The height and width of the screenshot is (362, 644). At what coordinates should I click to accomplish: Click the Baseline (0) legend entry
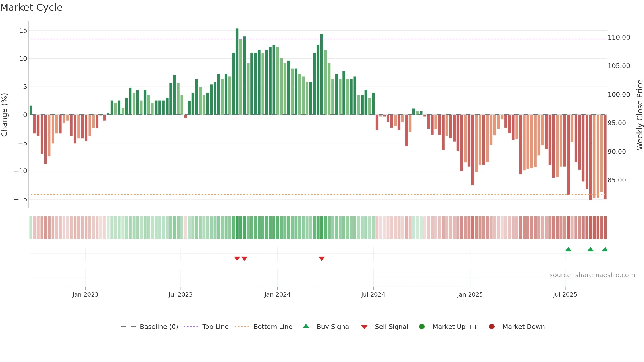149,327
